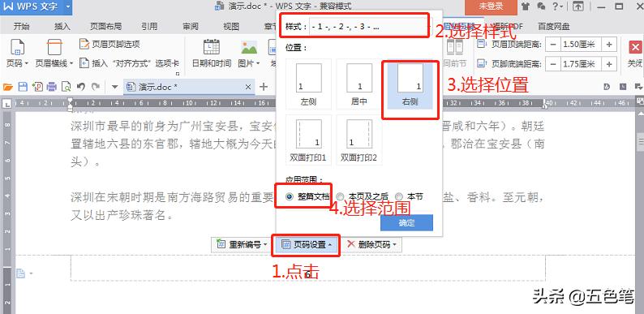The height and width of the screenshot is (314, 644).
Task: Click the chat feedback icon in title bar
Action: click(541, 6)
